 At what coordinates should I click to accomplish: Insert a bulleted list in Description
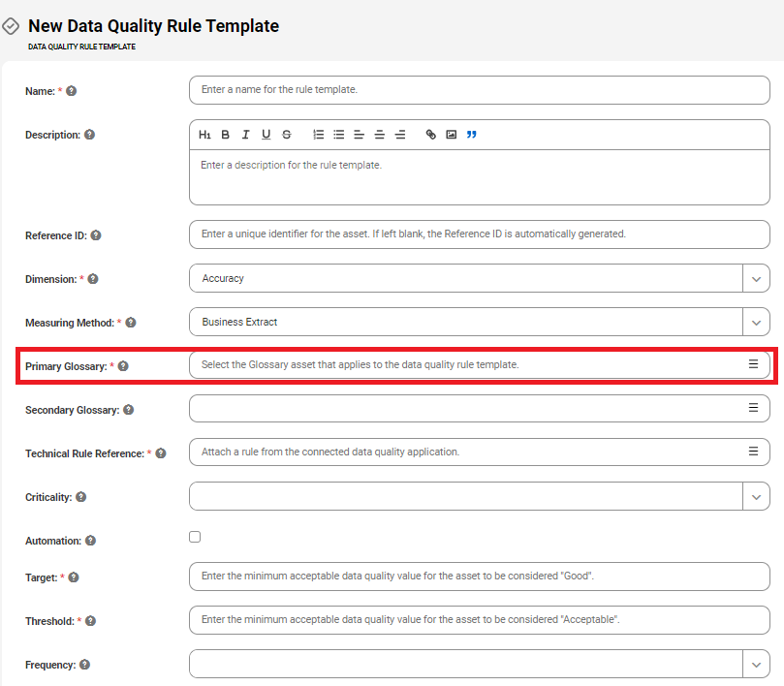coord(339,135)
